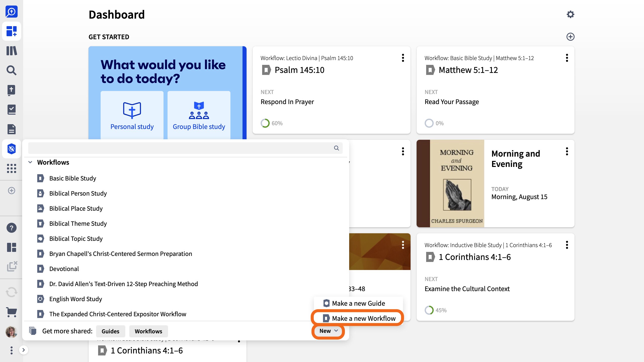Choose Group Bible study
This screenshot has width=644, height=362.
tap(199, 115)
